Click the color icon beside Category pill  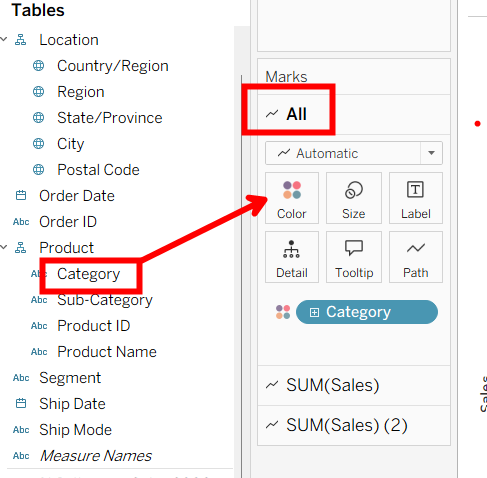pyautogui.click(x=283, y=312)
